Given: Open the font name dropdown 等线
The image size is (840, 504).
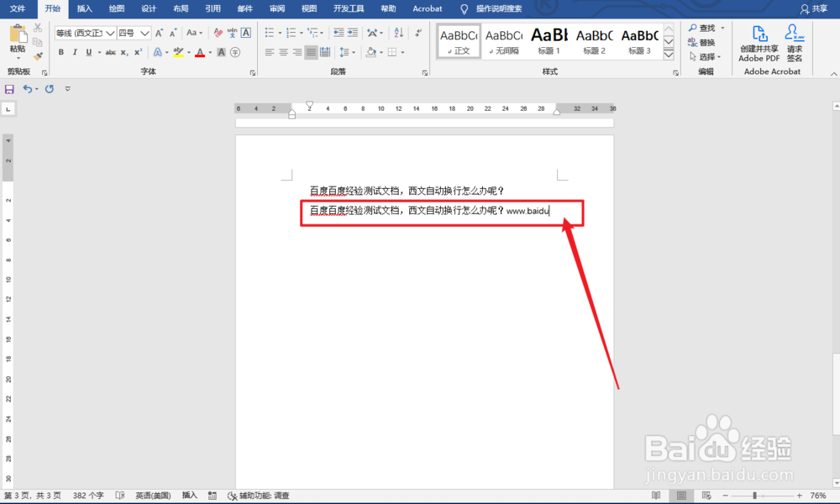Looking at the screenshot, I should pos(110,34).
